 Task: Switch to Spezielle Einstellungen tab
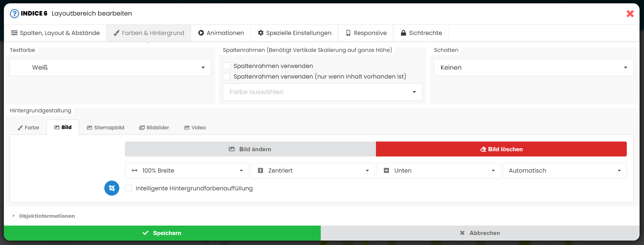(x=294, y=33)
